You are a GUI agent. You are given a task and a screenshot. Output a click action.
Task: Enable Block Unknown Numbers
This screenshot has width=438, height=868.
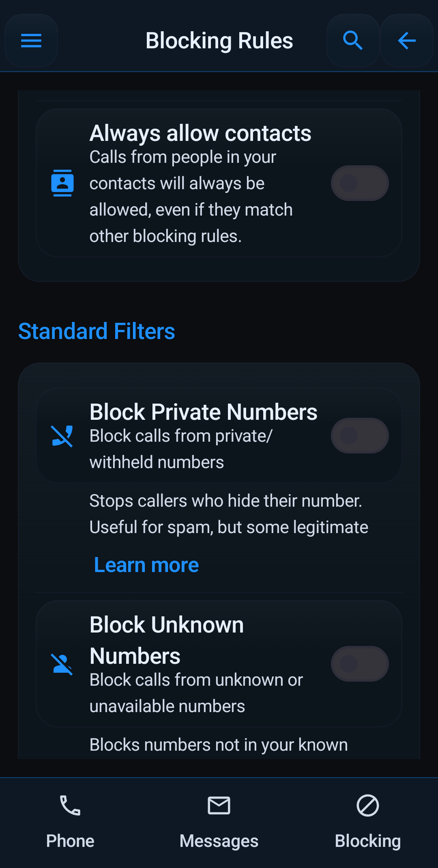[x=359, y=664]
